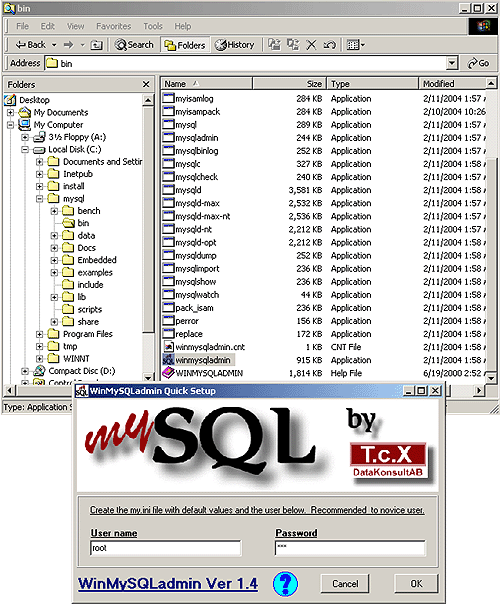
Task: Click the WinMySQLadmin Ver 1.4 link
Action: click(x=168, y=584)
